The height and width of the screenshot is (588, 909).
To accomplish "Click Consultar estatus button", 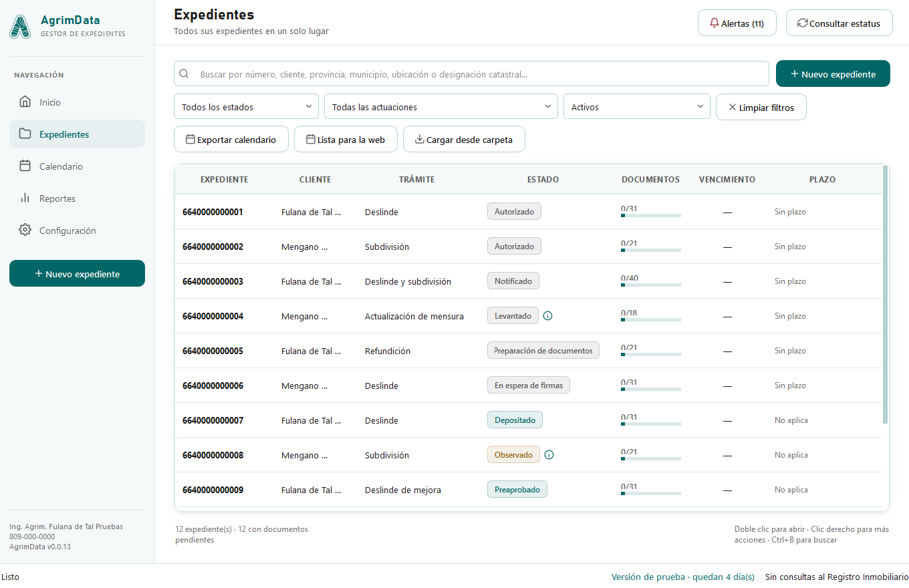I will click(839, 23).
